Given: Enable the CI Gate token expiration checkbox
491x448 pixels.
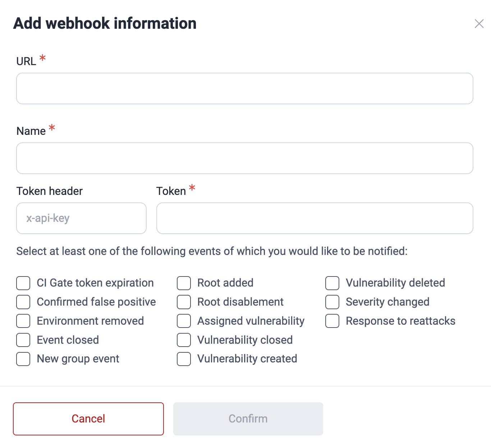Looking at the screenshot, I should [23, 283].
